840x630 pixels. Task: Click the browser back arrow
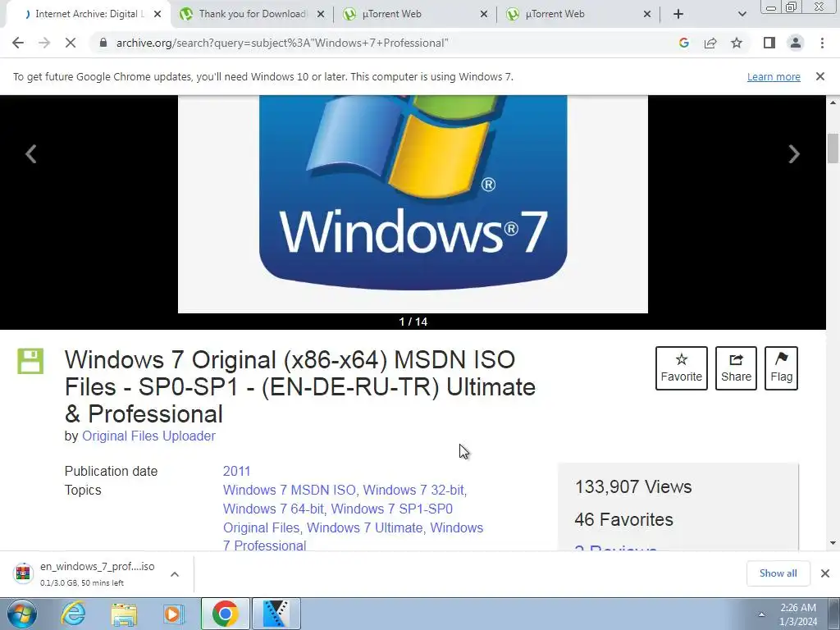(18, 43)
